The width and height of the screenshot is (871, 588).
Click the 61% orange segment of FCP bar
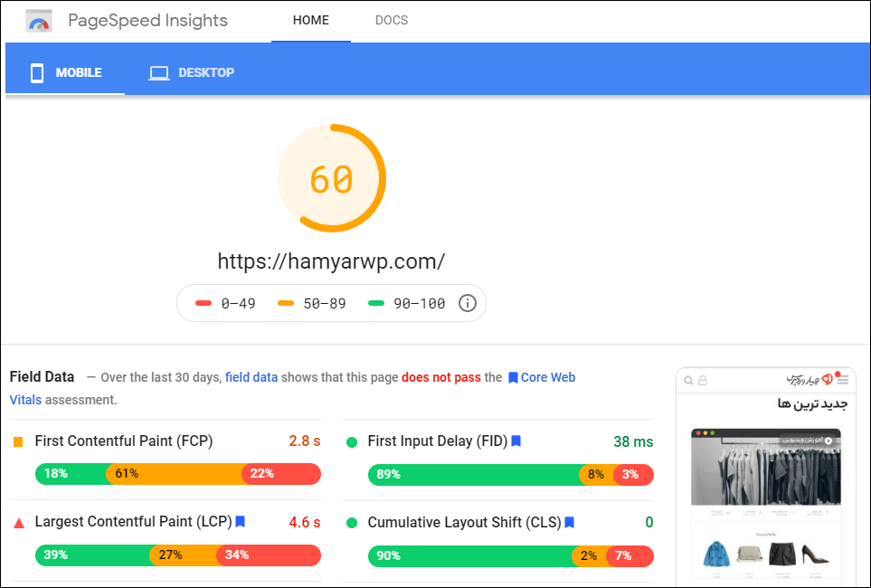(174, 474)
